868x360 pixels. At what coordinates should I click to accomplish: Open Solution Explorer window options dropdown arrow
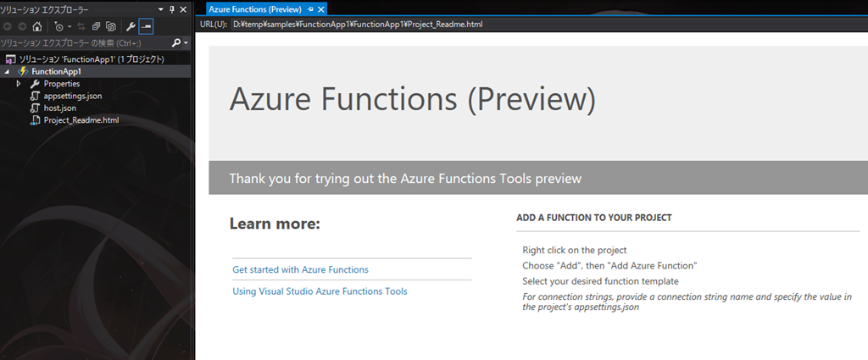click(161, 8)
